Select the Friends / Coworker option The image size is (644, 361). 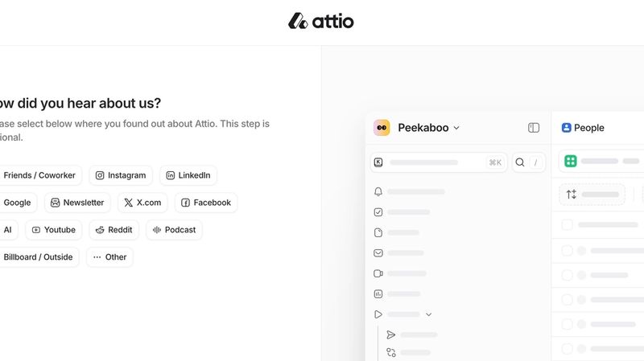[x=39, y=175]
